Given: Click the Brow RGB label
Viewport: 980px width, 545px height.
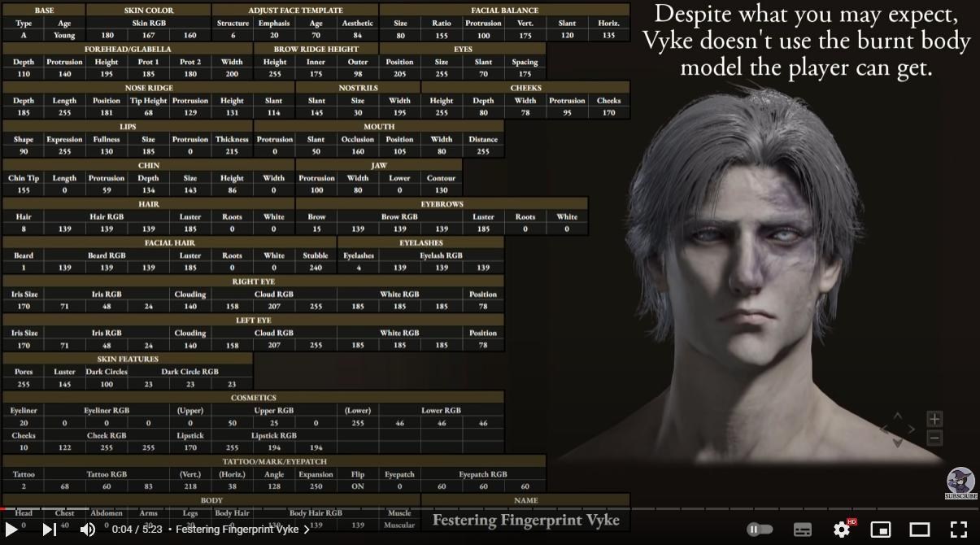Looking at the screenshot, I should click(399, 217).
